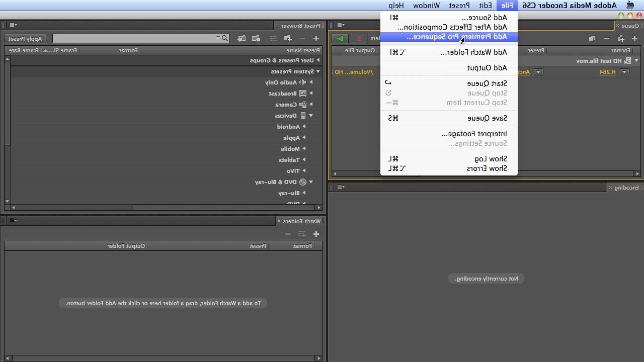Choose Interpret Footage menu item
644x362 pixels.
coord(449,134)
